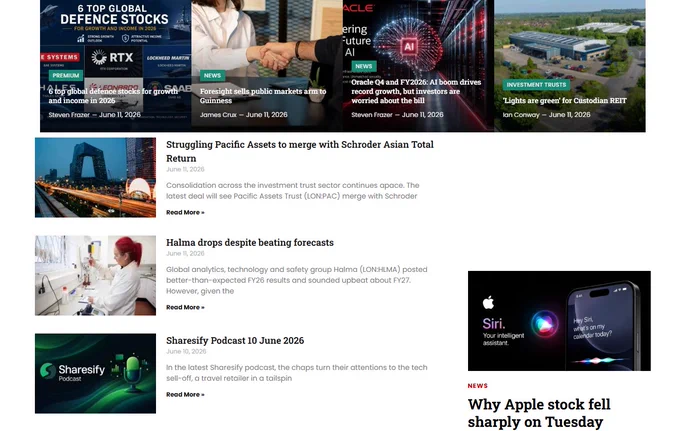The image size is (680, 431).
Task: Open Why Apple stock fell sharply headline
Action: pyautogui.click(x=539, y=413)
